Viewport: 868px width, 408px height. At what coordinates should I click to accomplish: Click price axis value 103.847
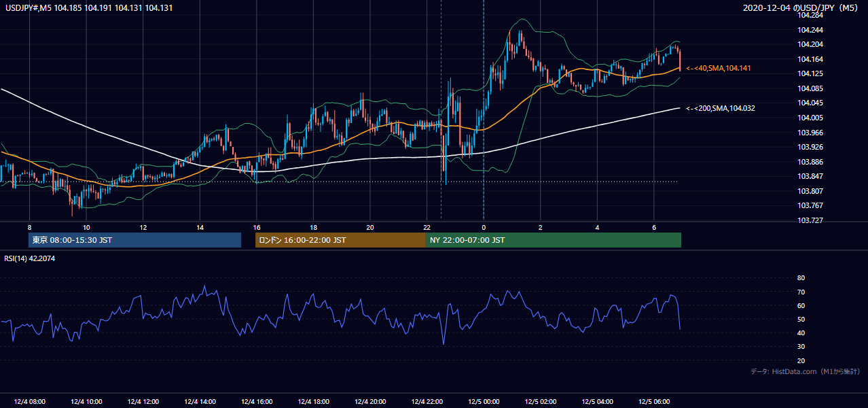click(x=810, y=176)
